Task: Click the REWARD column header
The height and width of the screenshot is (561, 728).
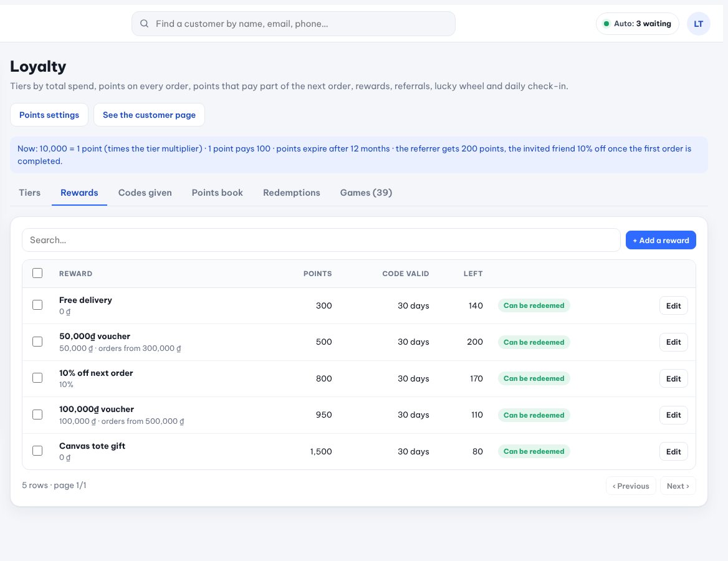Action: (75, 274)
